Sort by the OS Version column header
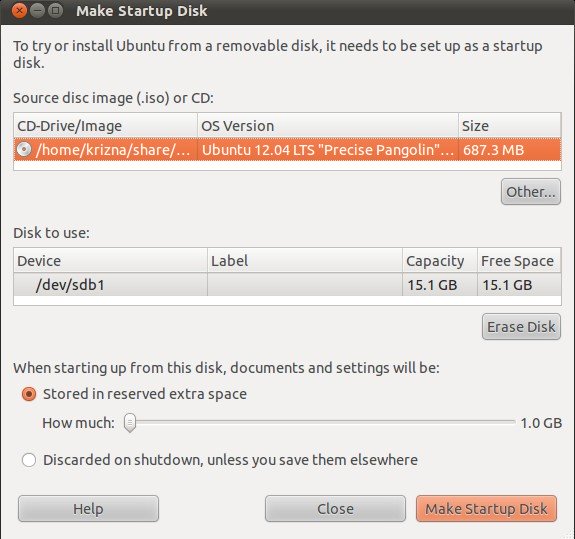 [328, 126]
